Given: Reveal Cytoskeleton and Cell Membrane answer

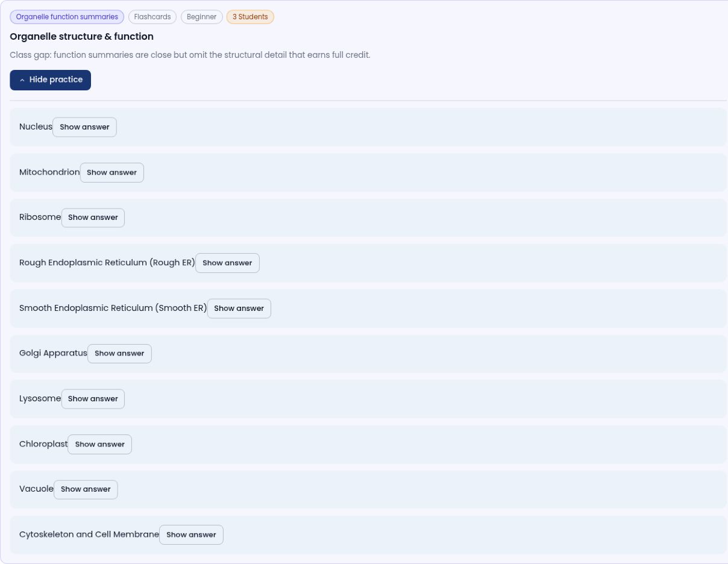Looking at the screenshot, I should (x=191, y=535).
